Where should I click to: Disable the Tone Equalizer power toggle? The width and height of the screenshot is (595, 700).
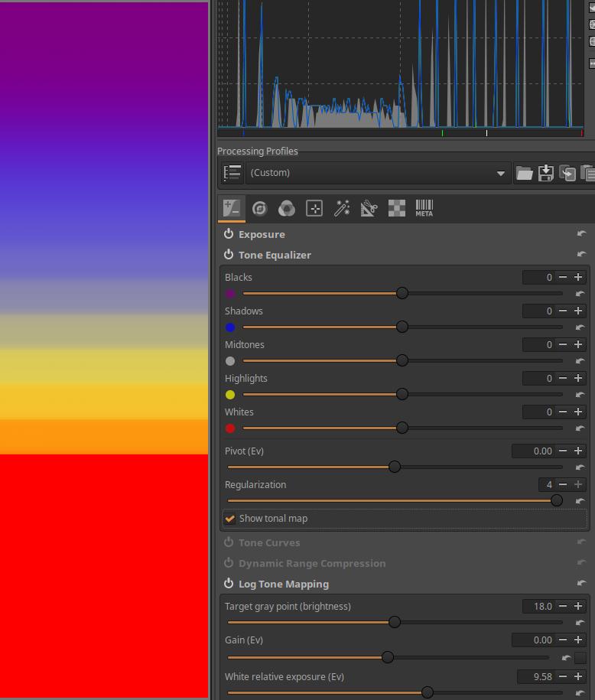(x=229, y=255)
